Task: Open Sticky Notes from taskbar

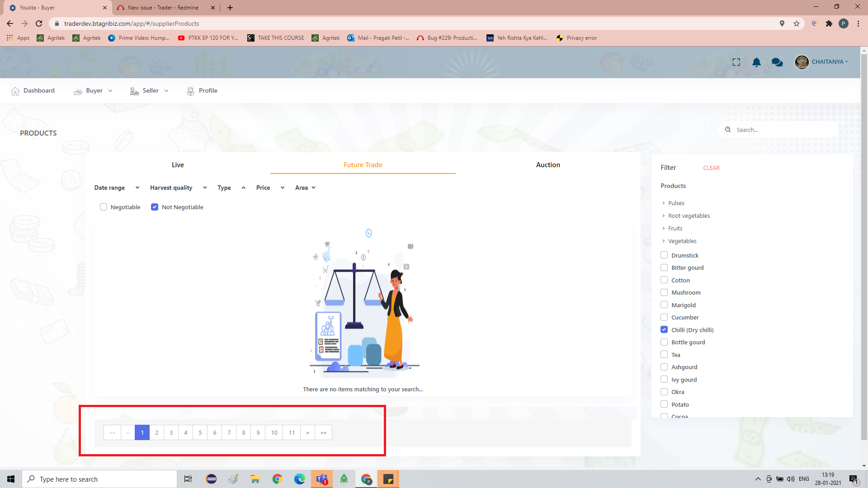Action: [x=388, y=479]
